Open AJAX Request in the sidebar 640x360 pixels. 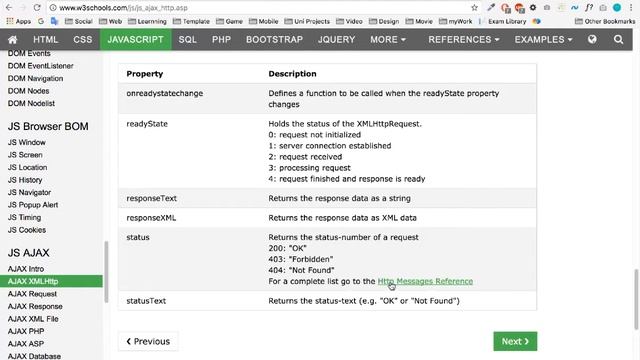(x=32, y=294)
